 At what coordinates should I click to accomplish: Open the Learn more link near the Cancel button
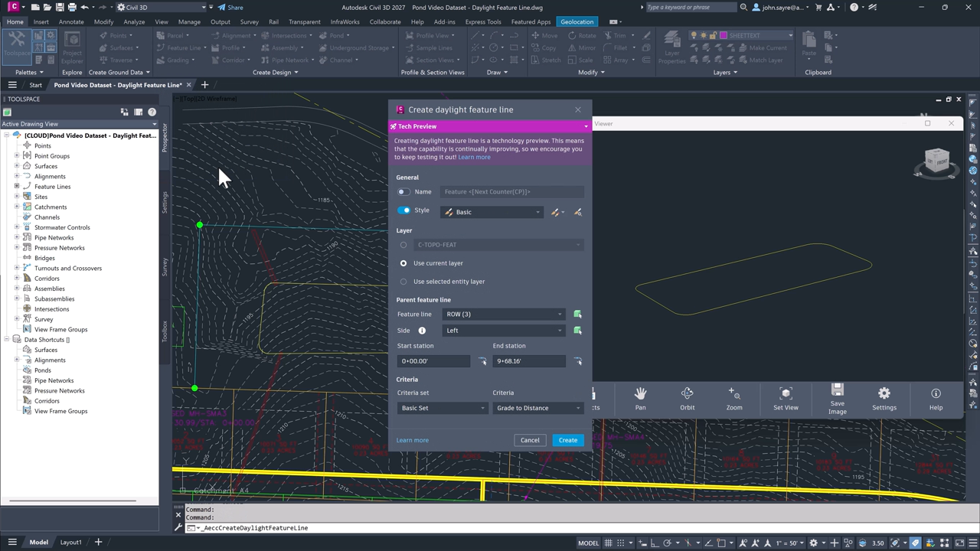413,440
